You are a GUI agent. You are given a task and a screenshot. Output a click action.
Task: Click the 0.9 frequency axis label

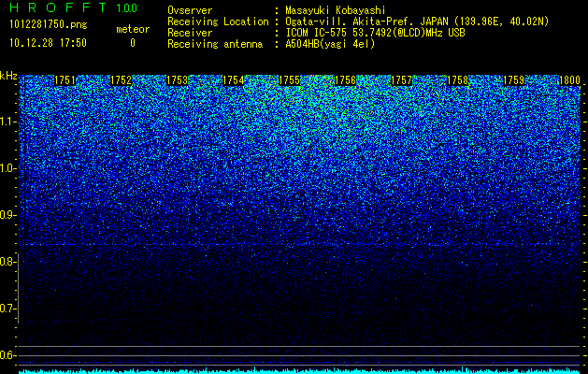point(7,215)
